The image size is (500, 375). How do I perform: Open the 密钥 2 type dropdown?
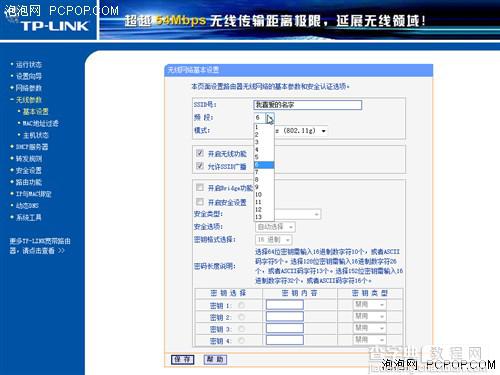(x=369, y=316)
